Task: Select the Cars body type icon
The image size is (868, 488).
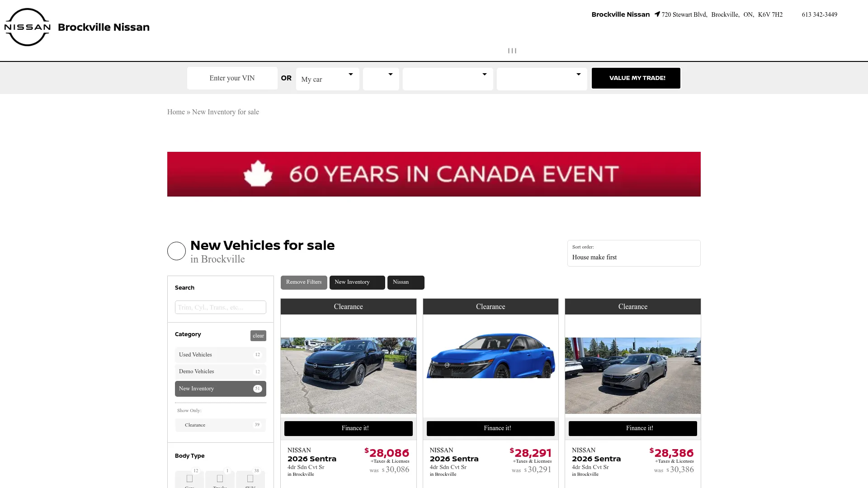Action: [189, 479]
